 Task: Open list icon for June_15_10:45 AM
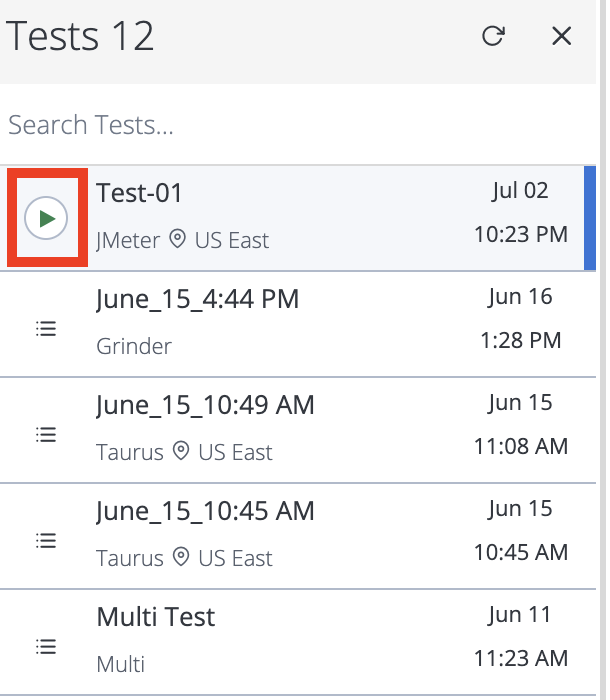pyautogui.click(x=46, y=541)
